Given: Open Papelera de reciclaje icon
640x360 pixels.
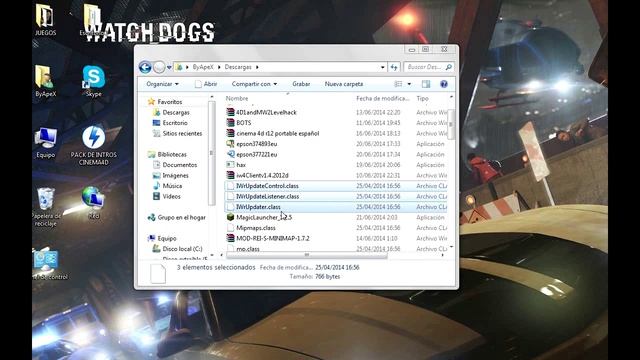Looking at the screenshot, I should coord(45,207).
